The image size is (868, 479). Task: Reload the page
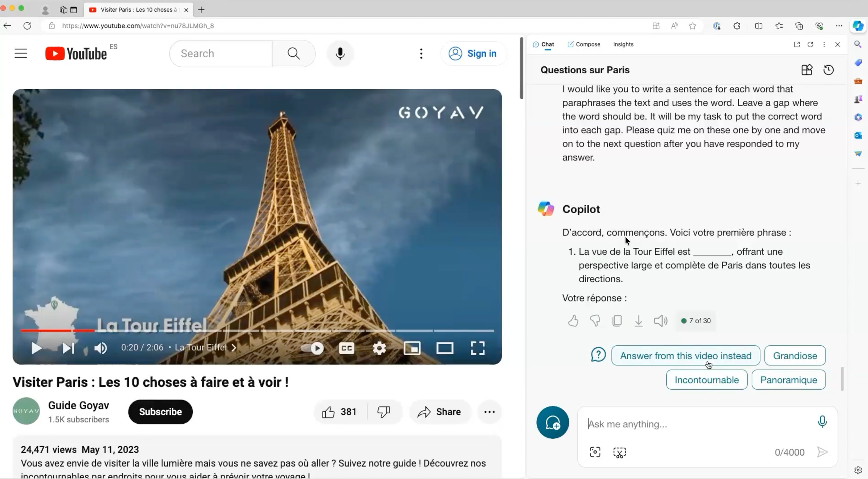[x=27, y=26]
